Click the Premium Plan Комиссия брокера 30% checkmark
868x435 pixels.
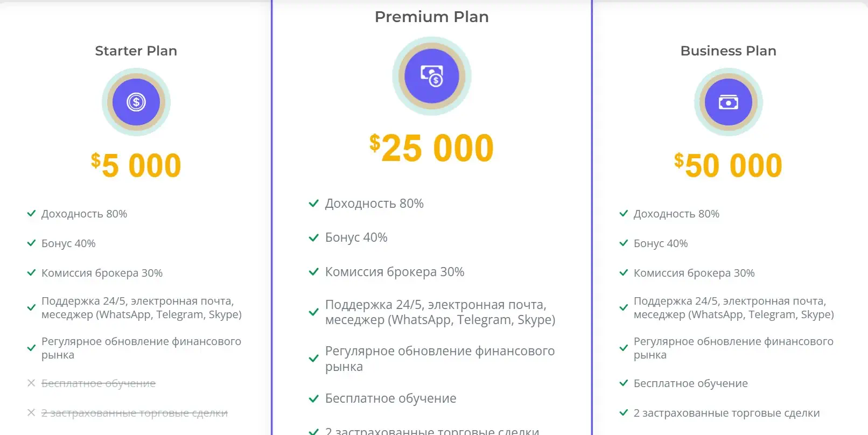click(x=313, y=272)
